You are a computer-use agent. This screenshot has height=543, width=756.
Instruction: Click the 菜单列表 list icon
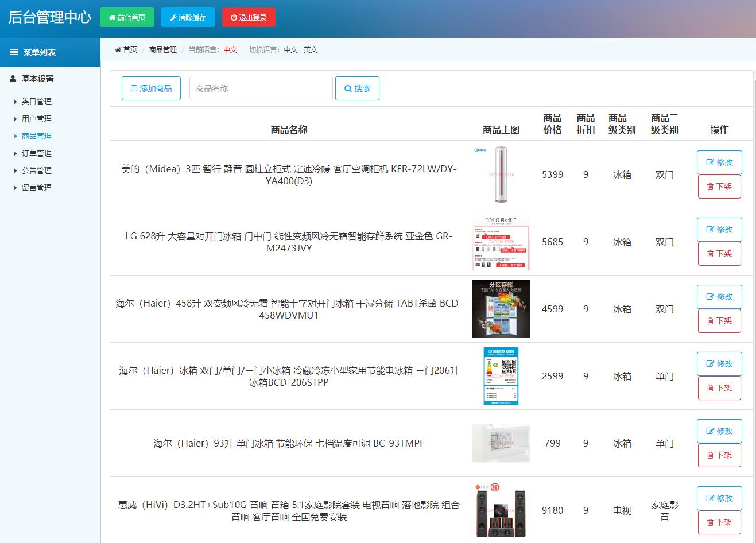[x=14, y=52]
